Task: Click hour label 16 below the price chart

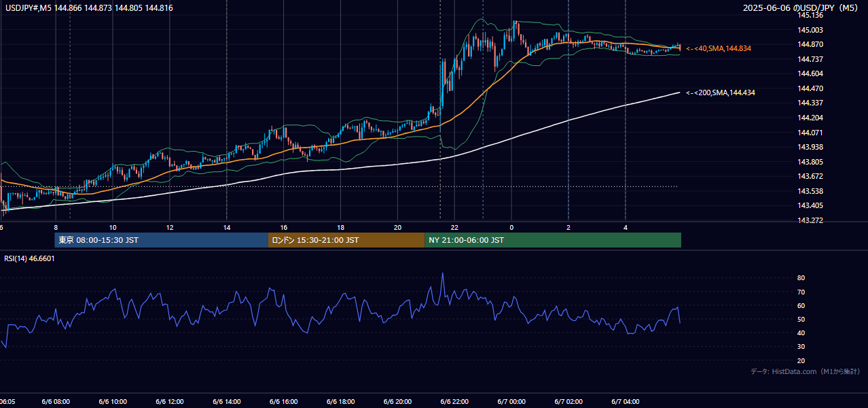Action: 284,228
